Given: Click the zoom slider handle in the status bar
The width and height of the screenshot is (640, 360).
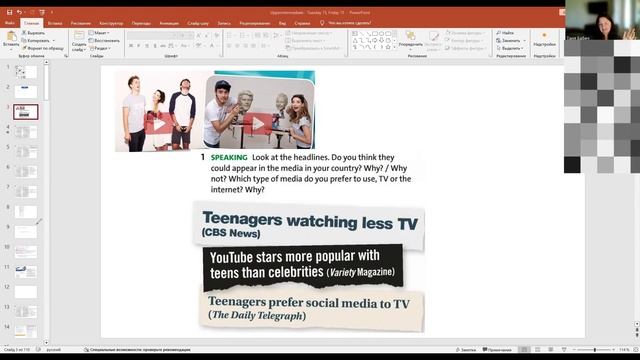Looking at the screenshot, I should pyautogui.click(x=595, y=350).
